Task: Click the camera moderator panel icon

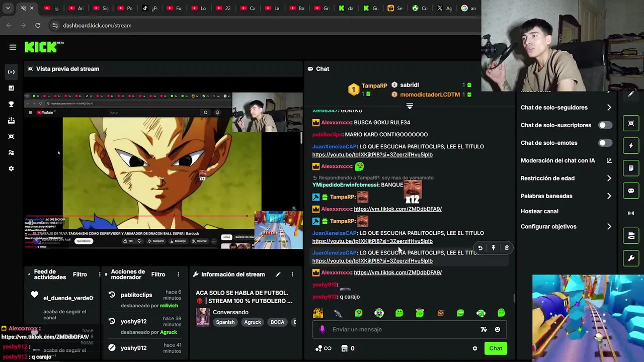Action: click(631, 236)
